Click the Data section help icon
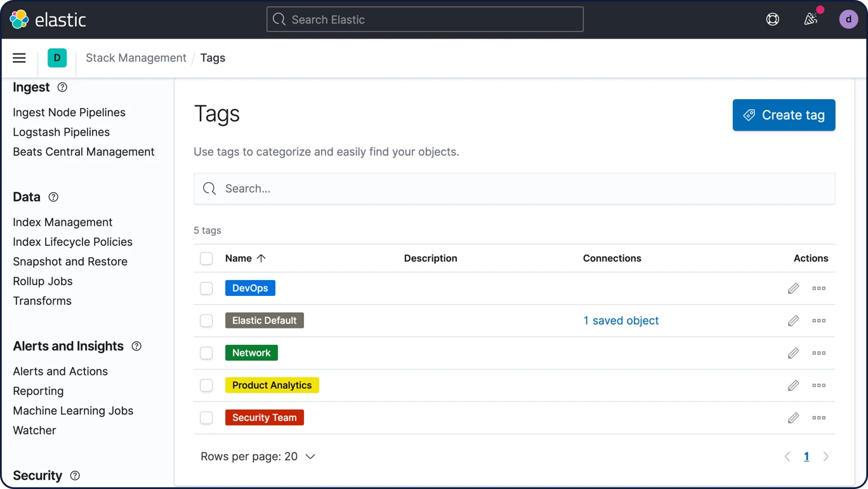Viewport: 868px width, 489px height. point(53,197)
